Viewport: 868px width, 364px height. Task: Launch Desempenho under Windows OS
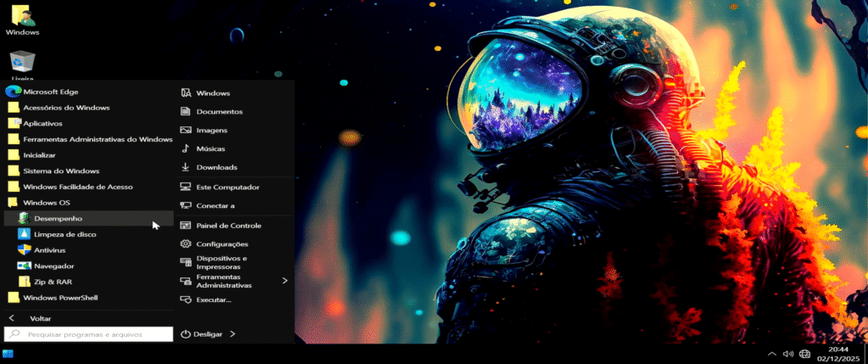pos(58,218)
